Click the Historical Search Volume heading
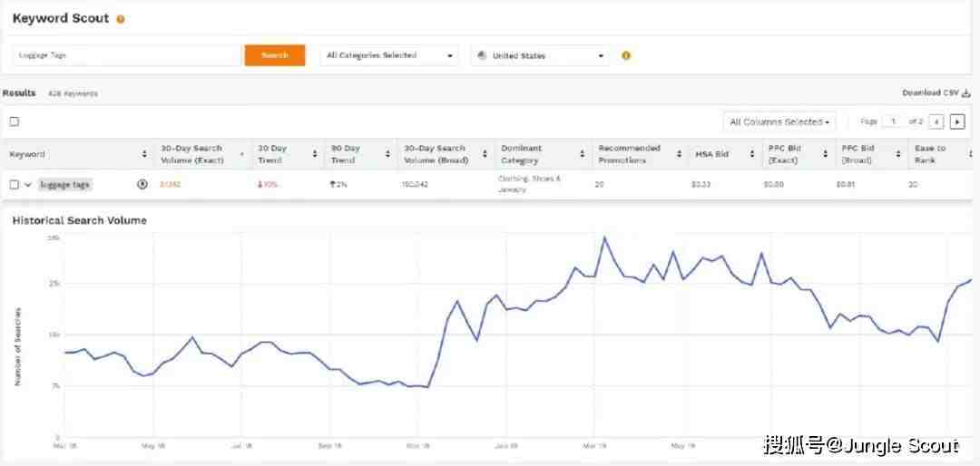 [x=79, y=220]
